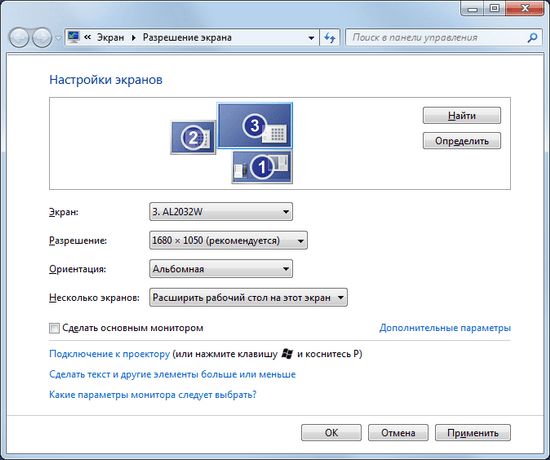
Task: Open recent pages dropdown arrow beside navigation buttons
Action: [58, 38]
